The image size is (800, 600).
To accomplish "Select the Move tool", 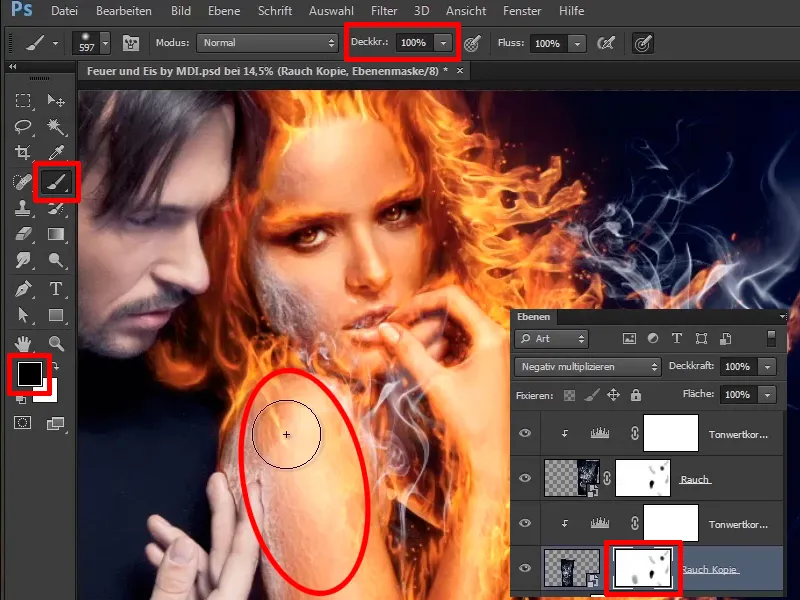I will click(56, 101).
